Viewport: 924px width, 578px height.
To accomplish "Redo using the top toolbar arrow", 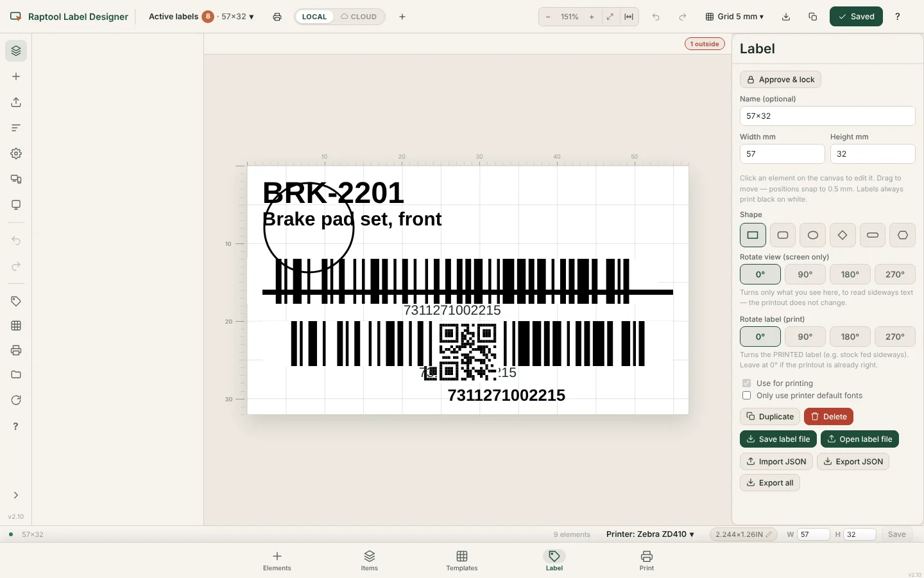I will tap(683, 17).
